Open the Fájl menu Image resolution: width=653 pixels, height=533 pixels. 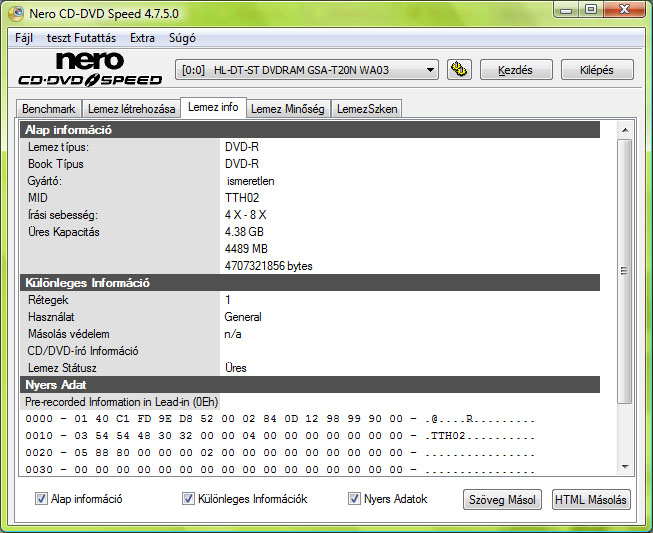pyautogui.click(x=24, y=38)
